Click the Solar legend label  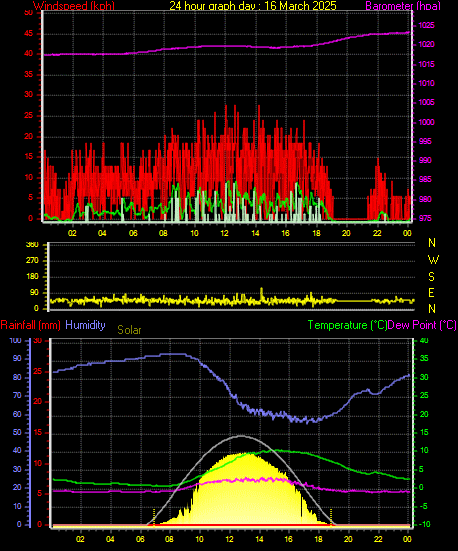129,330
